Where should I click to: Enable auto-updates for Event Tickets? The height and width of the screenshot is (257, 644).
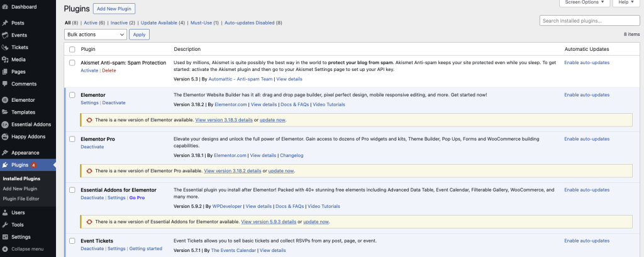pos(586,241)
